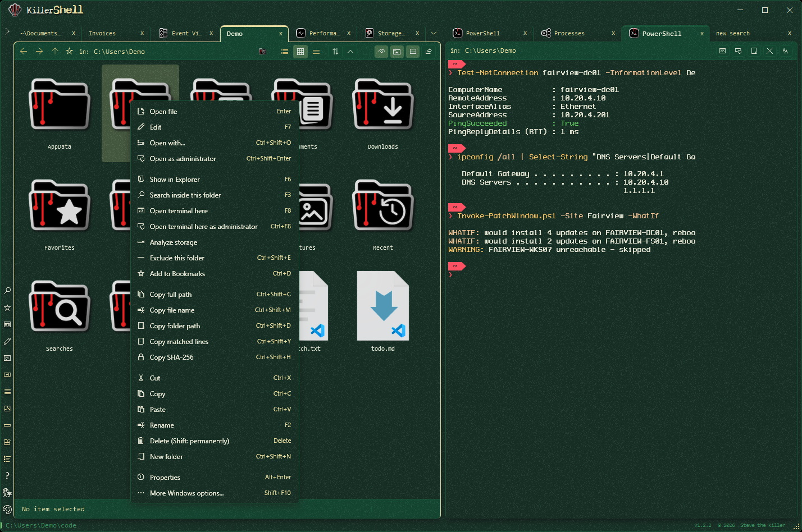
Task: Open the AppData folder
Action: click(60, 113)
